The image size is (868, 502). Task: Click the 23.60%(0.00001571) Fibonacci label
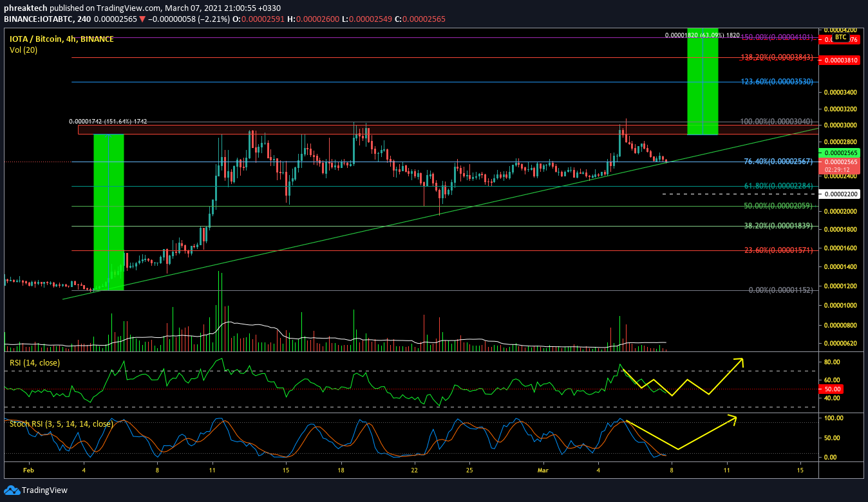pos(778,250)
